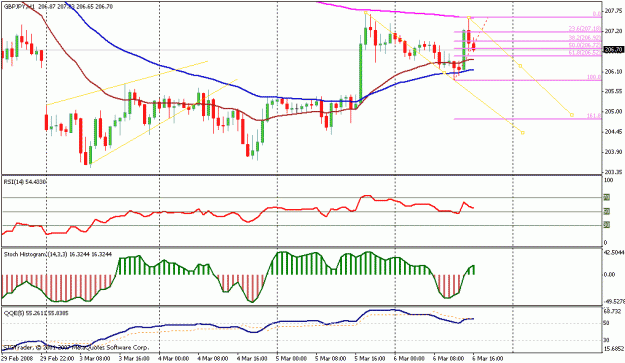Image resolution: width=625 pixels, height=363 pixels.
Task: Select the Fibonacci 100.0 level label
Action: pos(594,77)
